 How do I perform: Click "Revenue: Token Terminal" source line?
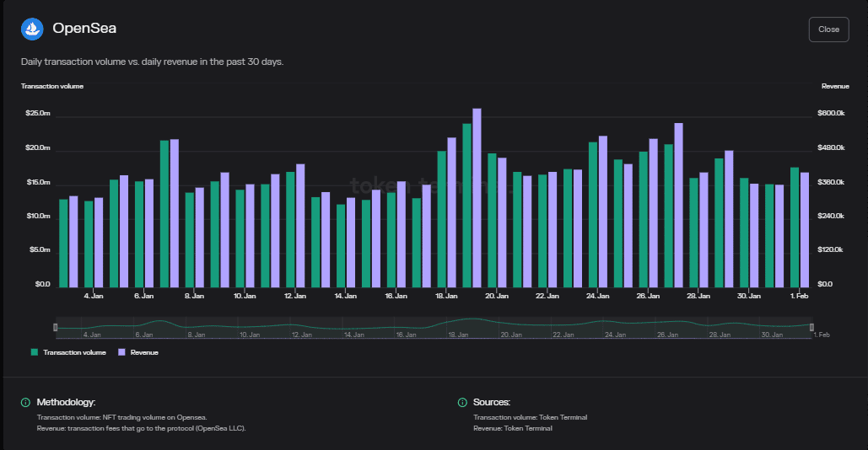pos(513,428)
